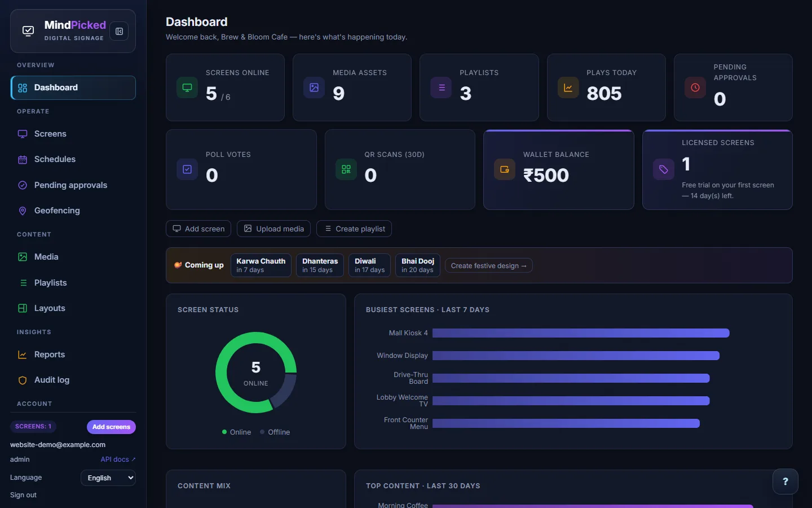Screen dimensions: 812x508
Task: Open Audit log menu item
Action: 73,380
